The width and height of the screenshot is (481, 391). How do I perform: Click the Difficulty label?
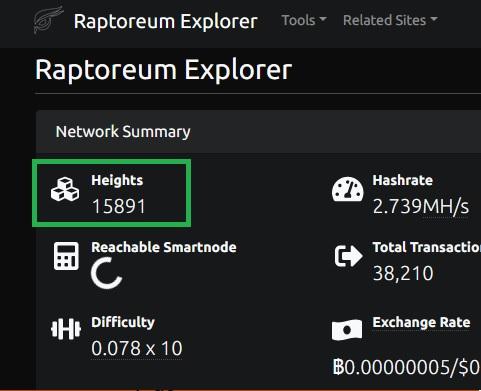tap(123, 322)
